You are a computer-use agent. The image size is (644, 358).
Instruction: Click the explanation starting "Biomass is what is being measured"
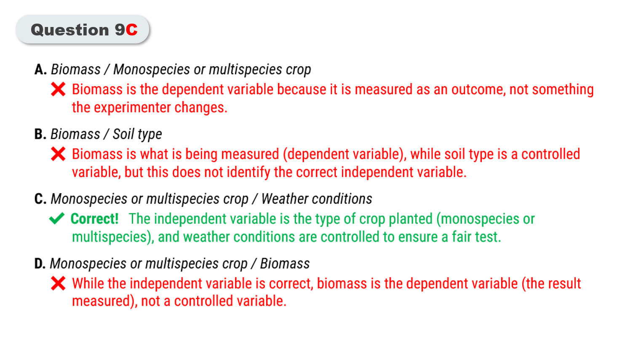click(326, 163)
